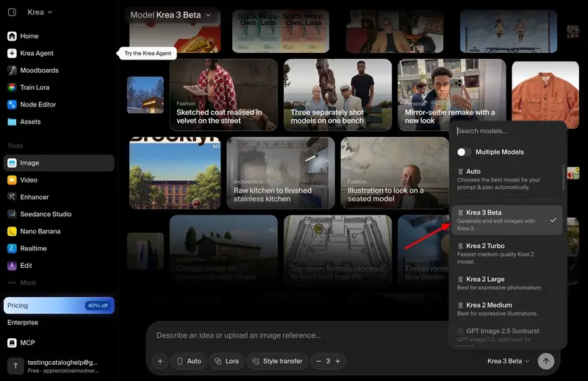
Task: Open Krea Agent from the sidebar icon
Action: pos(12,53)
